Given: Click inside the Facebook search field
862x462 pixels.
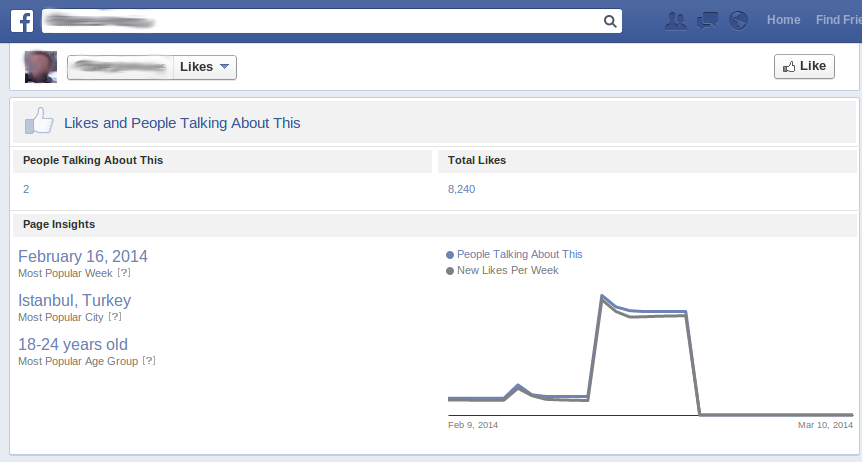Looking at the screenshot, I should (320, 21).
